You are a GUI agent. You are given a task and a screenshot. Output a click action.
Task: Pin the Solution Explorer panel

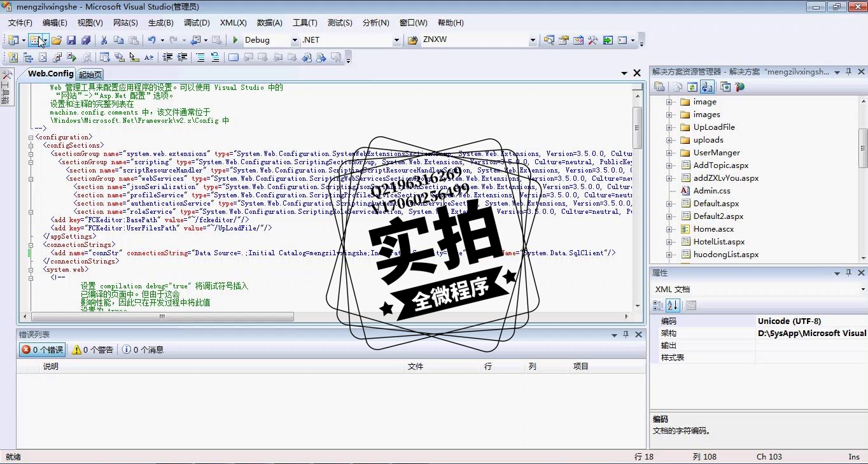[849, 72]
